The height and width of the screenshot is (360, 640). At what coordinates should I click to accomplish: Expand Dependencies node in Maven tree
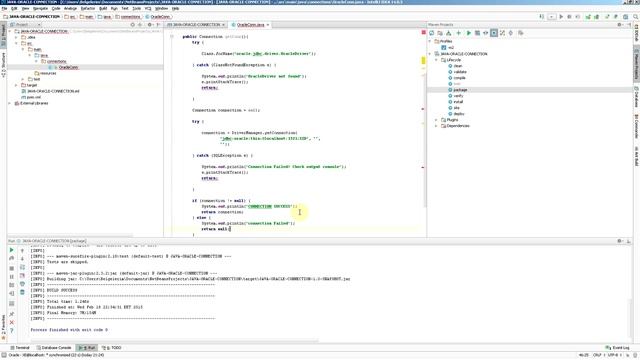coord(436,126)
